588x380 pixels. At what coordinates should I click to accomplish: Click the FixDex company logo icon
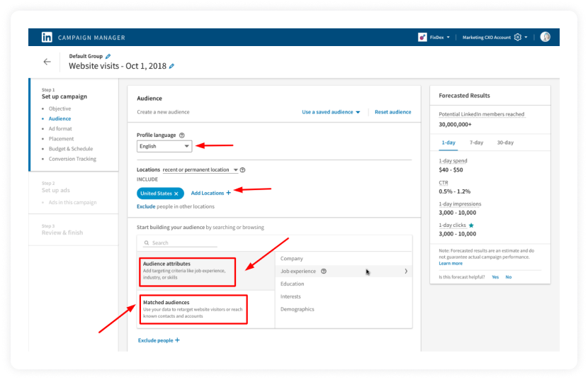tap(422, 37)
